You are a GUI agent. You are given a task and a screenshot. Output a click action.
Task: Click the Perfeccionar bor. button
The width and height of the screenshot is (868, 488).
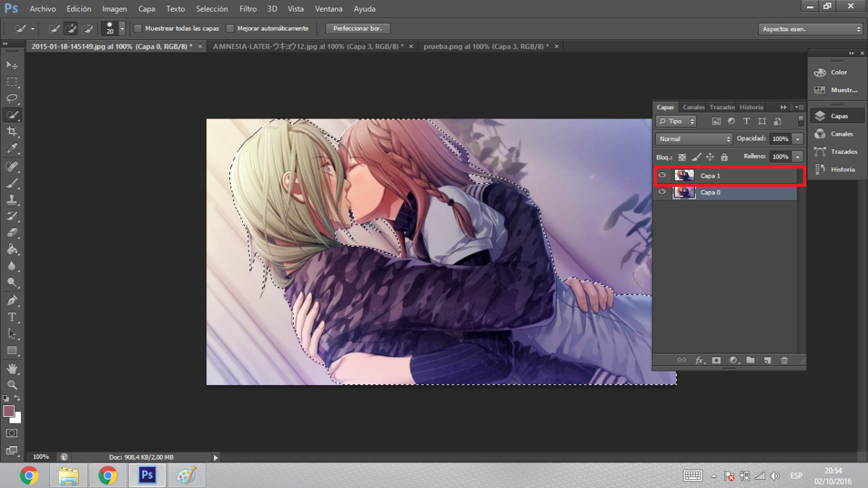tap(358, 29)
